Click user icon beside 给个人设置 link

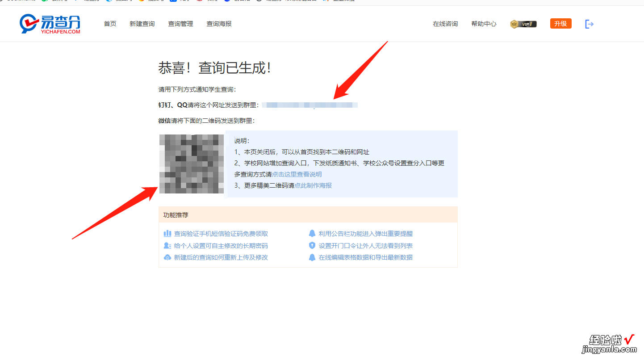click(167, 245)
